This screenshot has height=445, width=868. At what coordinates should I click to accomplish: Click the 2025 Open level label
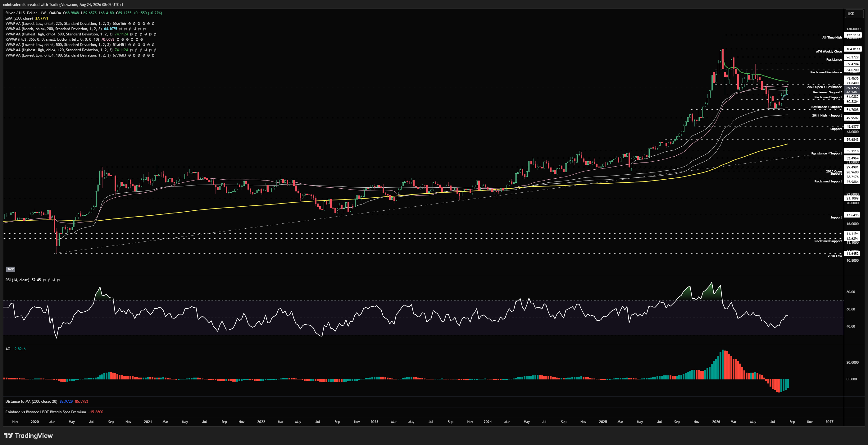[834, 171]
